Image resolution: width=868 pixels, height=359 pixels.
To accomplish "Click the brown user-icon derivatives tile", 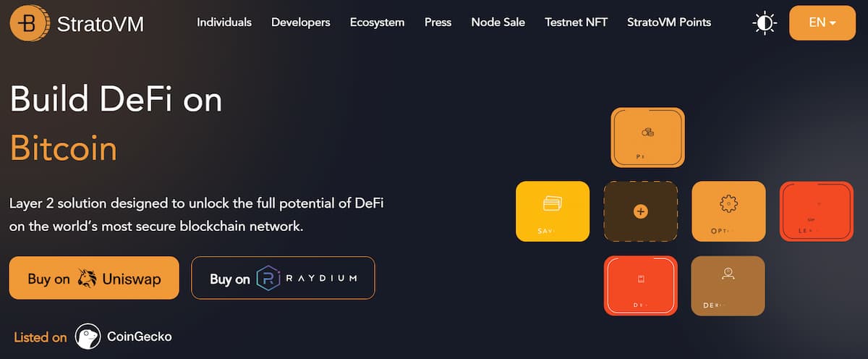I will click(728, 285).
